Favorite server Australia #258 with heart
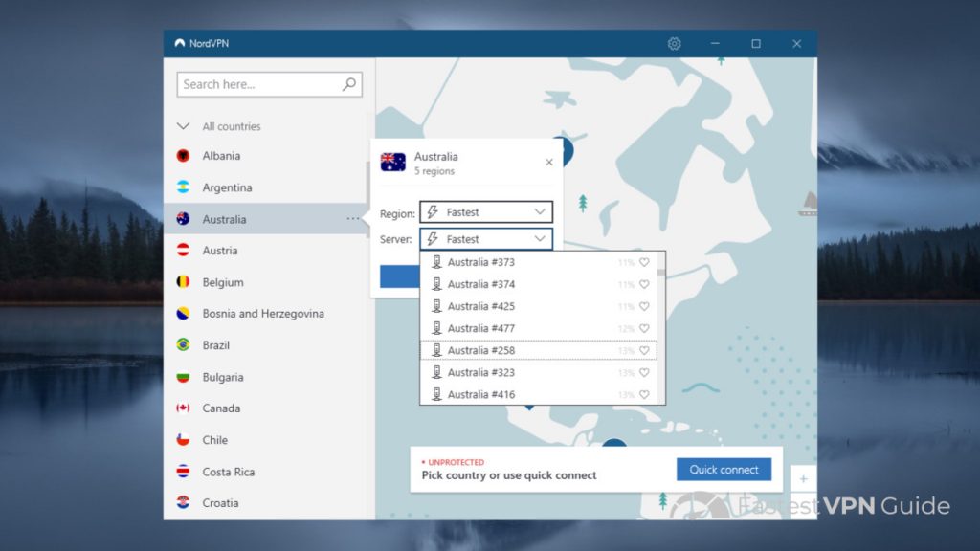This screenshot has height=551, width=980. pos(644,350)
